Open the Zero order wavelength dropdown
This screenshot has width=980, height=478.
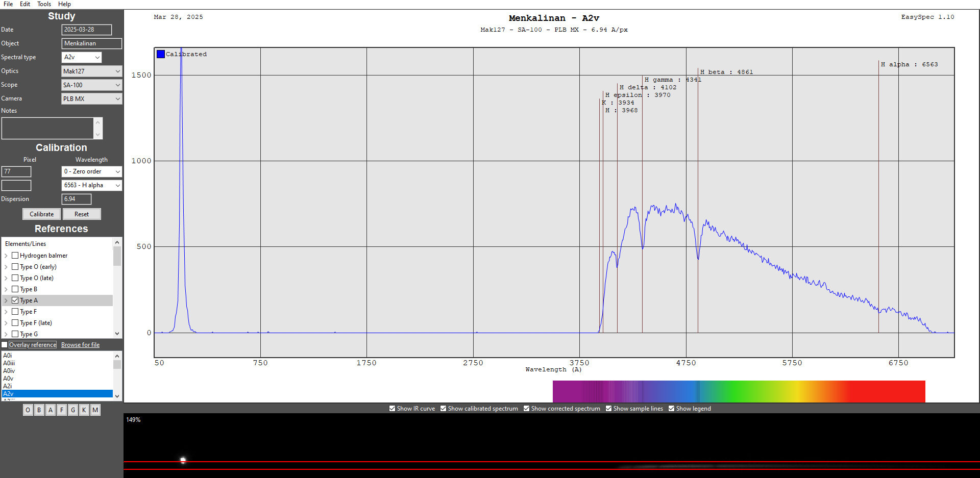point(92,171)
